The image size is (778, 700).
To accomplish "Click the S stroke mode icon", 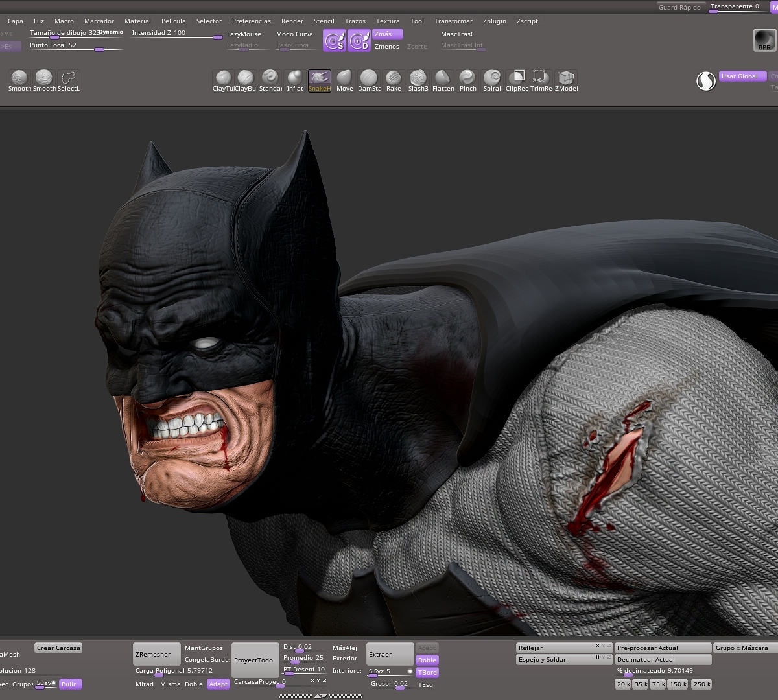I will 335,40.
